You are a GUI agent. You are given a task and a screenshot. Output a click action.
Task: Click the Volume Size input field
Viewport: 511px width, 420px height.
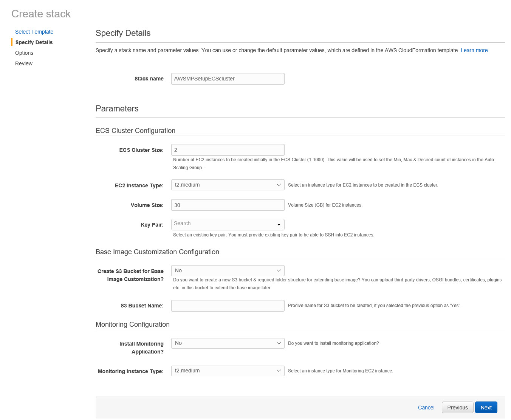point(228,205)
